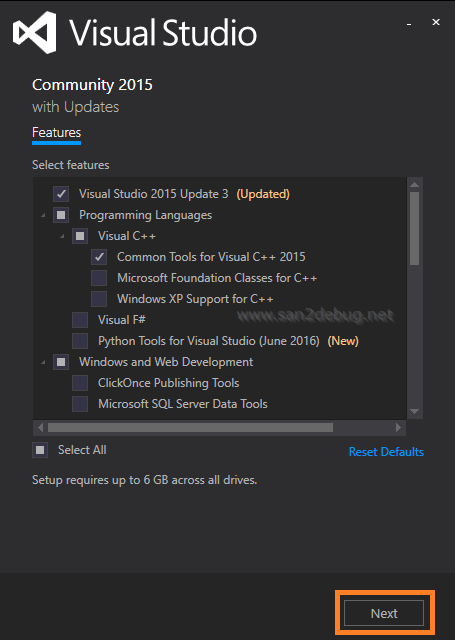The height and width of the screenshot is (640, 455).
Task: Uncheck Visual Studio 2015 Update 3
Action: [61, 194]
